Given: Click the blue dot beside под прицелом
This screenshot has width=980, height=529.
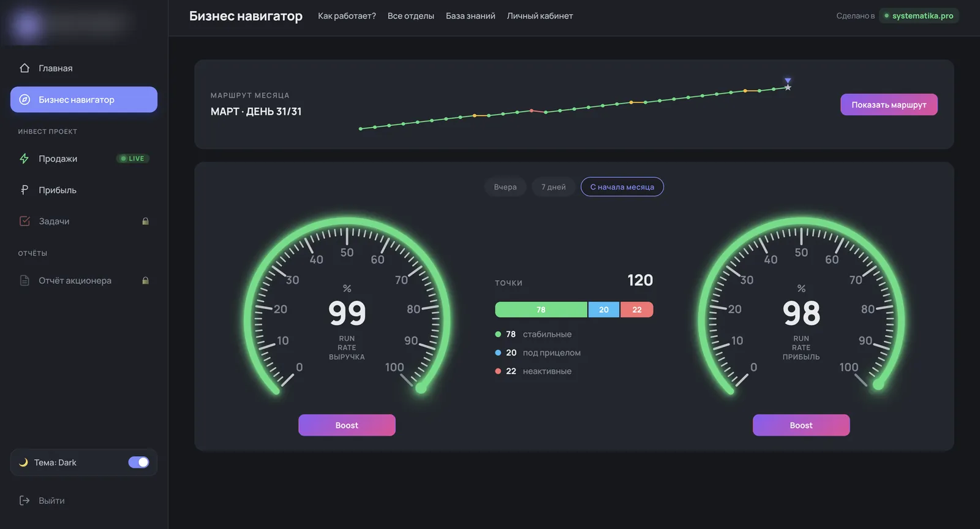Looking at the screenshot, I should click(498, 352).
